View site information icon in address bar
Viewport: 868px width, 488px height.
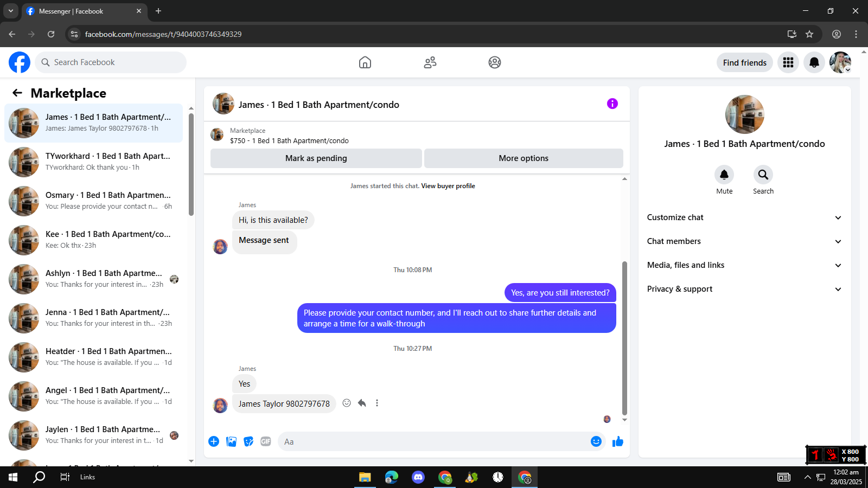(74, 34)
